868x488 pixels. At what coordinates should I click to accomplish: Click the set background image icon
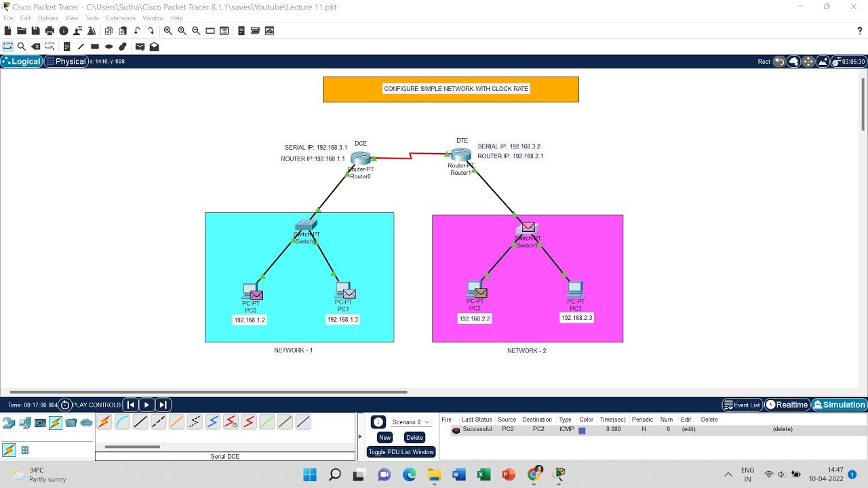click(x=823, y=62)
